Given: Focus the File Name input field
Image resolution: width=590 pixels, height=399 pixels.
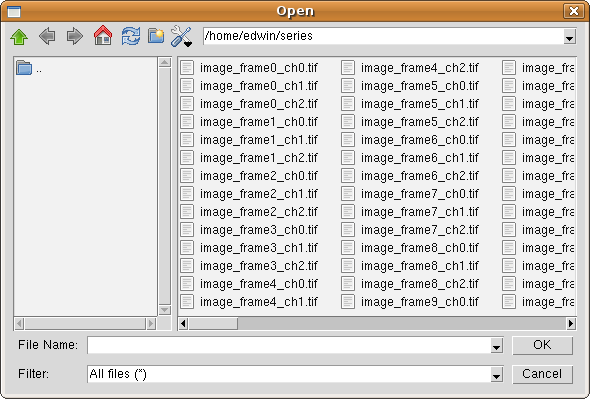Looking at the screenshot, I should pyautogui.click(x=289, y=346).
